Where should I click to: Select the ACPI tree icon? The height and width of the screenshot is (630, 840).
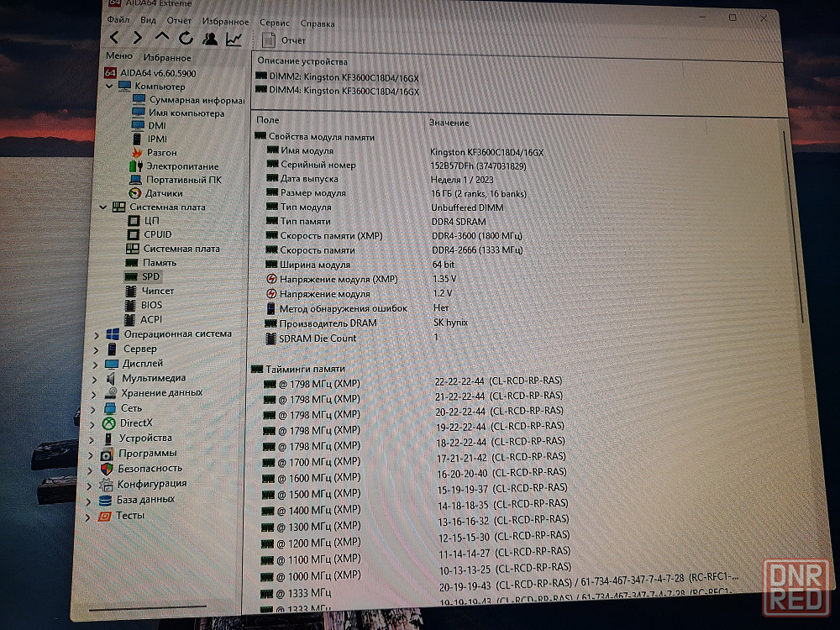click(x=129, y=320)
